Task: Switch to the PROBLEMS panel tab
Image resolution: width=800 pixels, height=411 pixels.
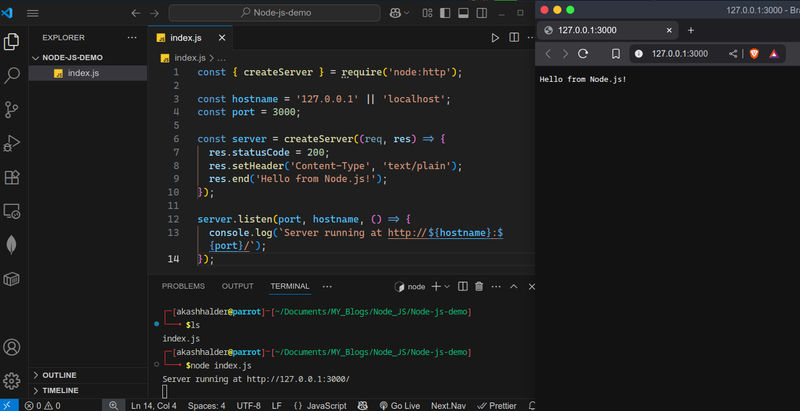Action: pos(183,286)
